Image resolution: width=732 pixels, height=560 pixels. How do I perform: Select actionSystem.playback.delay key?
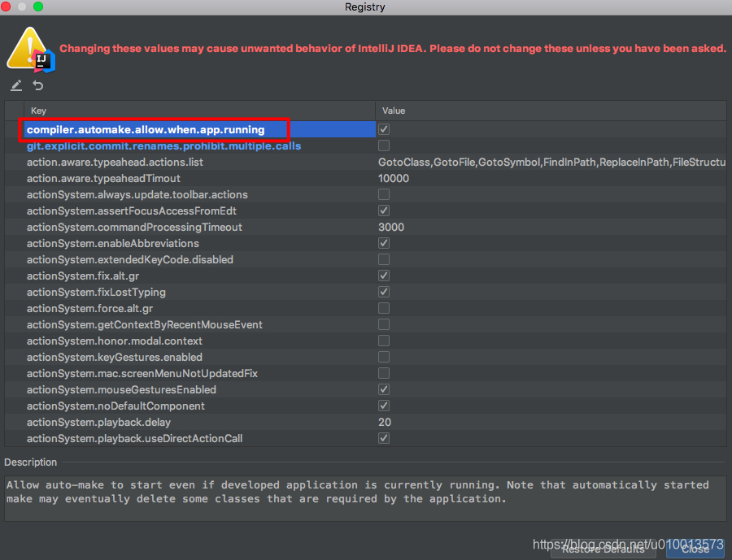[x=98, y=423]
